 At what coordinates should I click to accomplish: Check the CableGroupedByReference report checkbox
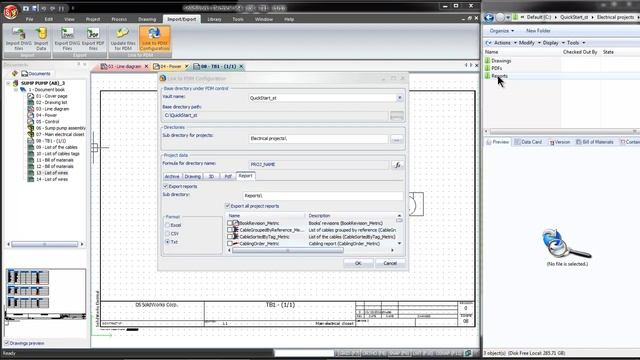pyautogui.click(x=230, y=230)
